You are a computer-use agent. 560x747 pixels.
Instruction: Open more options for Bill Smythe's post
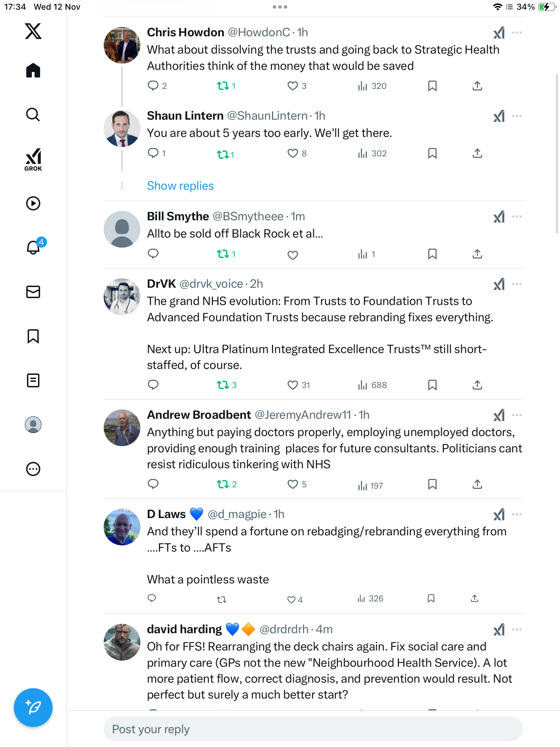coord(517,217)
